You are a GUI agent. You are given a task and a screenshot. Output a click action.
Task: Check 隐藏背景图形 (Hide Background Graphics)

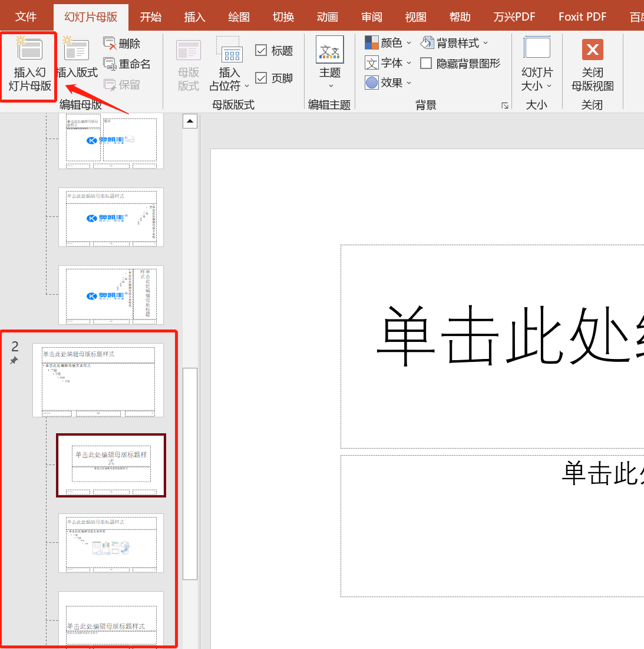[425, 62]
